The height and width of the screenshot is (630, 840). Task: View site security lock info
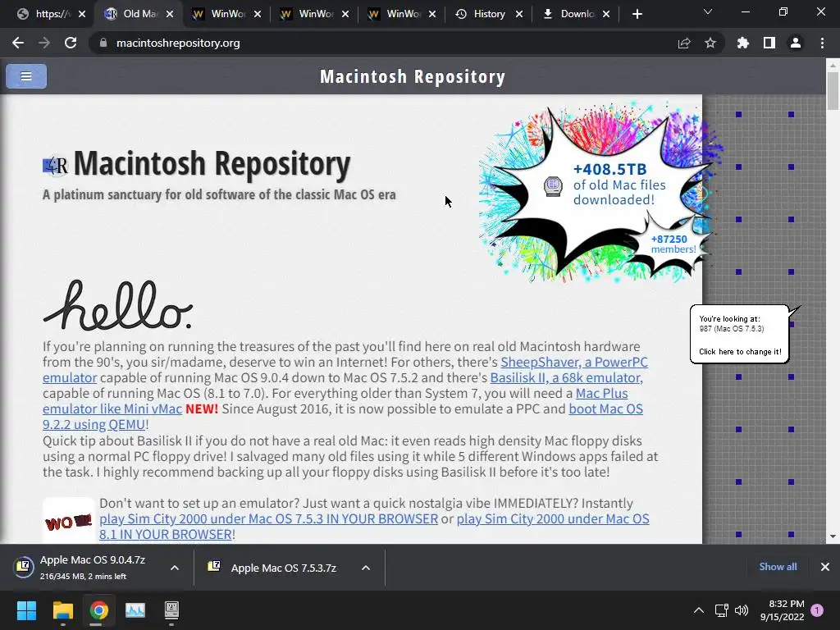pyautogui.click(x=103, y=43)
